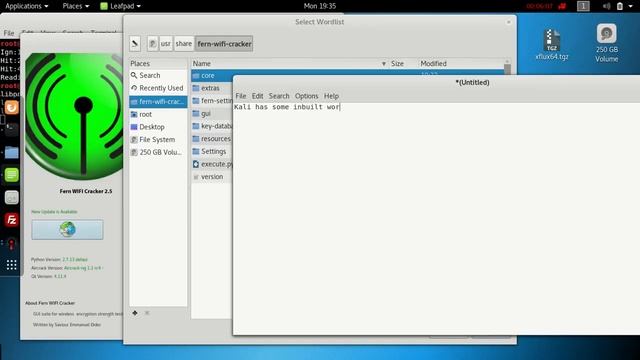Click the volume speaker icon
This screenshot has width=640, height=360.
tap(607, 6)
